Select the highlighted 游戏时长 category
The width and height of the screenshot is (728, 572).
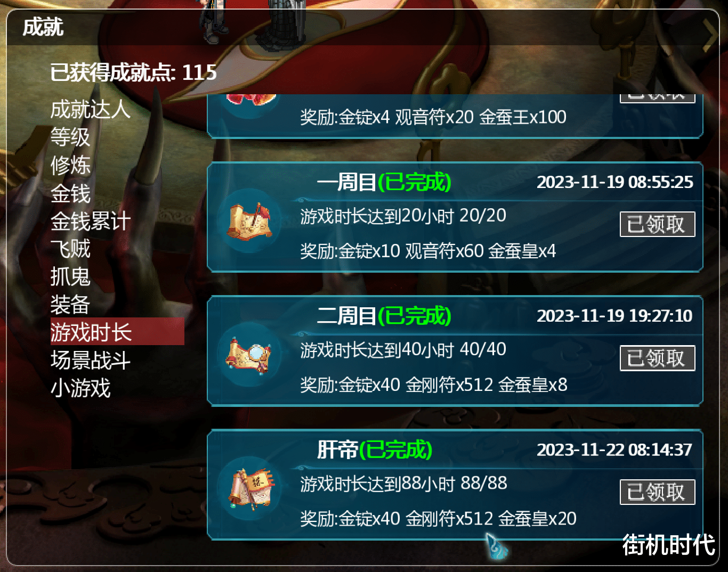(117, 332)
